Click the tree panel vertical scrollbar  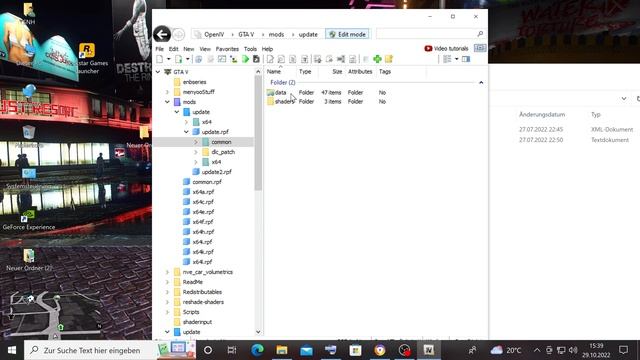[x=258, y=133]
